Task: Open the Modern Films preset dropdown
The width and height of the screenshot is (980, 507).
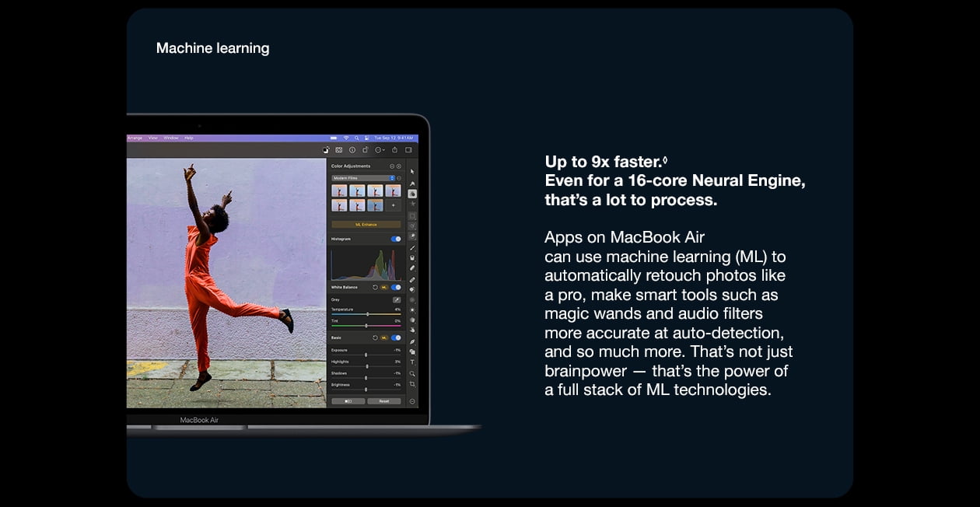Action: (363, 178)
